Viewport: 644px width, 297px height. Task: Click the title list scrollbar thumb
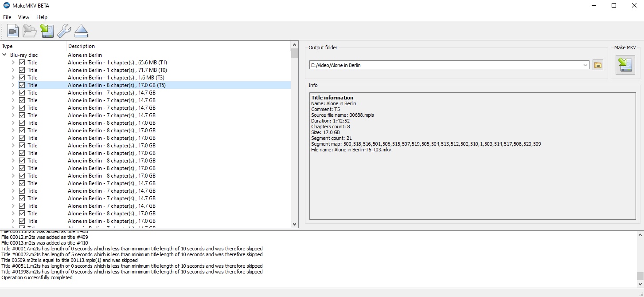pyautogui.click(x=295, y=53)
